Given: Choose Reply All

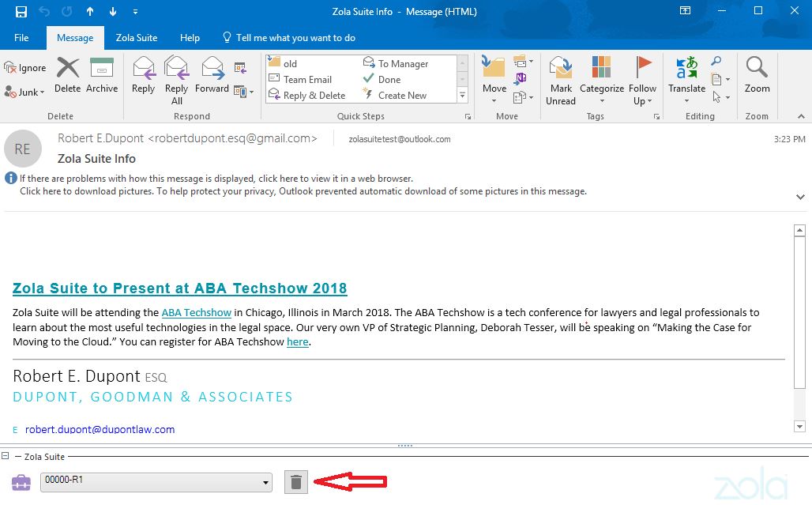Looking at the screenshot, I should point(177,81).
